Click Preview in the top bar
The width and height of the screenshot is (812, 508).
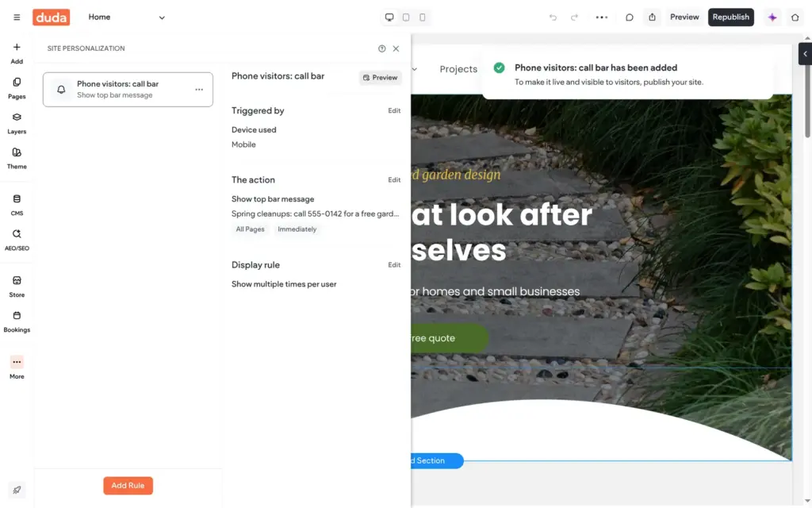684,17
